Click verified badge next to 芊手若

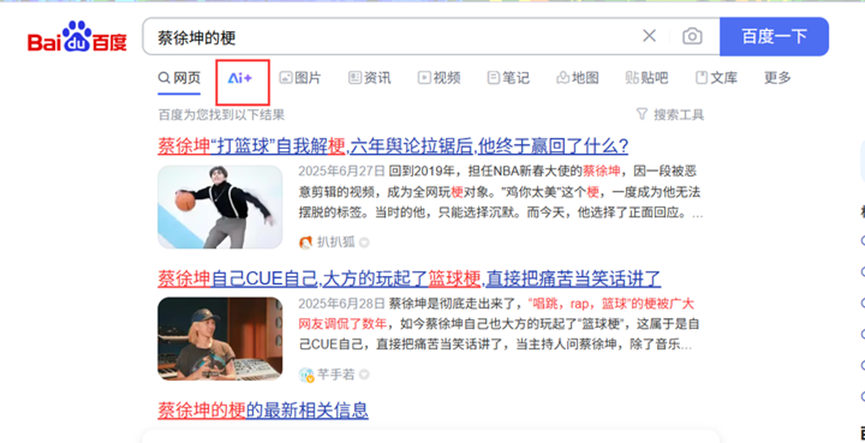(x=364, y=375)
